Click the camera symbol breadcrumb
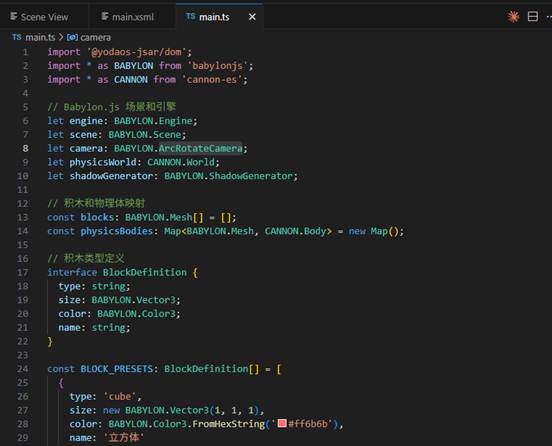Image resolution: width=552 pixels, height=446 pixels. pos(95,37)
